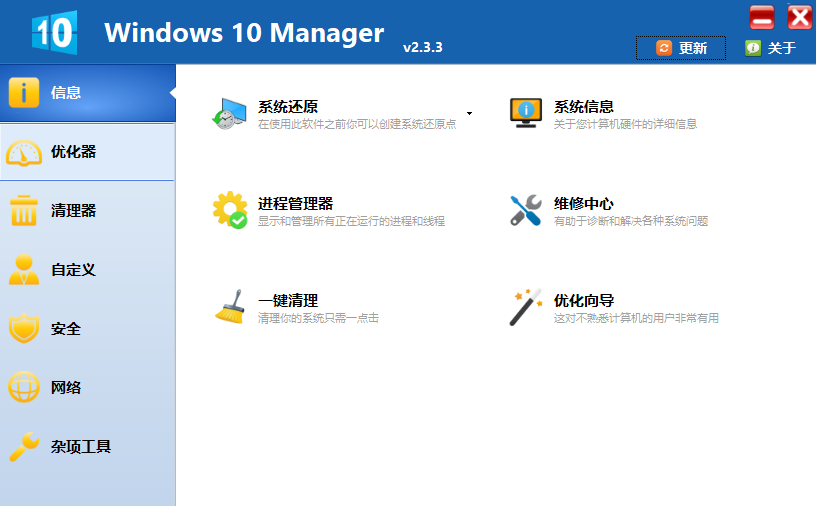Launch the 进程管理器 title link
This screenshot has height=506, width=816.
click(x=295, y=204)
